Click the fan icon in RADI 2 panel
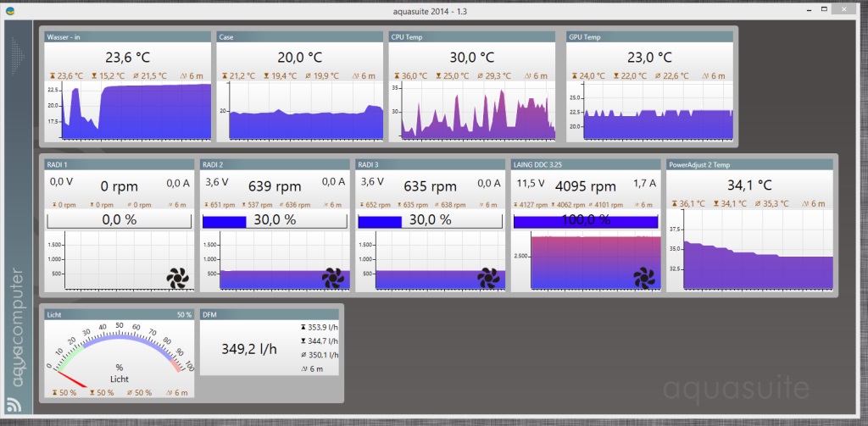This screenshot has height=426, width=868. coord(333,277)
